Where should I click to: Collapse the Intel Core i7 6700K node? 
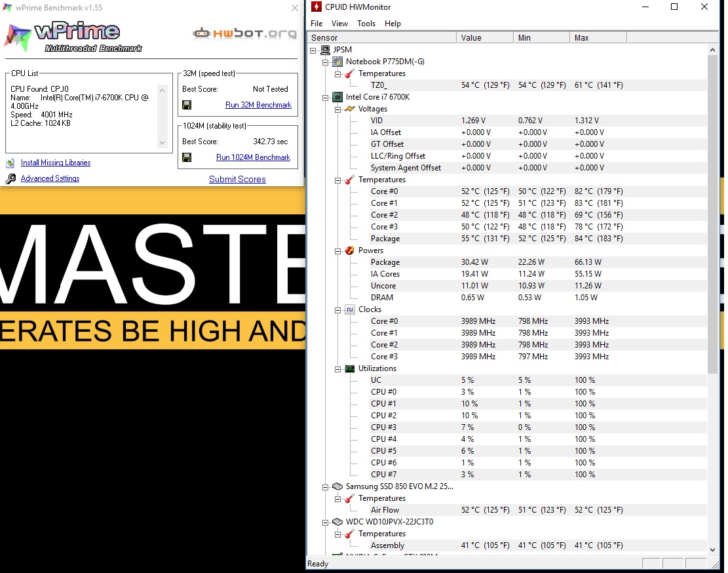pyautogui.click(x=326, y=98)
